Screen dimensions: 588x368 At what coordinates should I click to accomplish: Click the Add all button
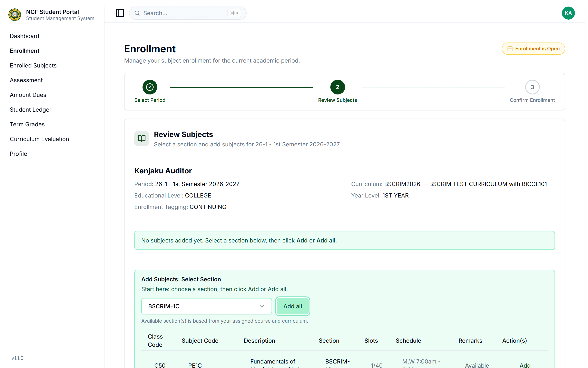[x=293, y=306]
